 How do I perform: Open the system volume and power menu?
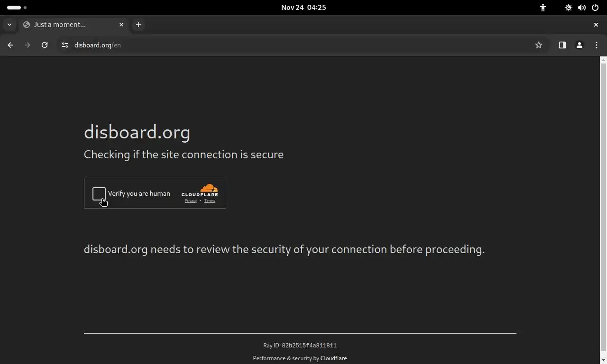[x=582, y=8]
